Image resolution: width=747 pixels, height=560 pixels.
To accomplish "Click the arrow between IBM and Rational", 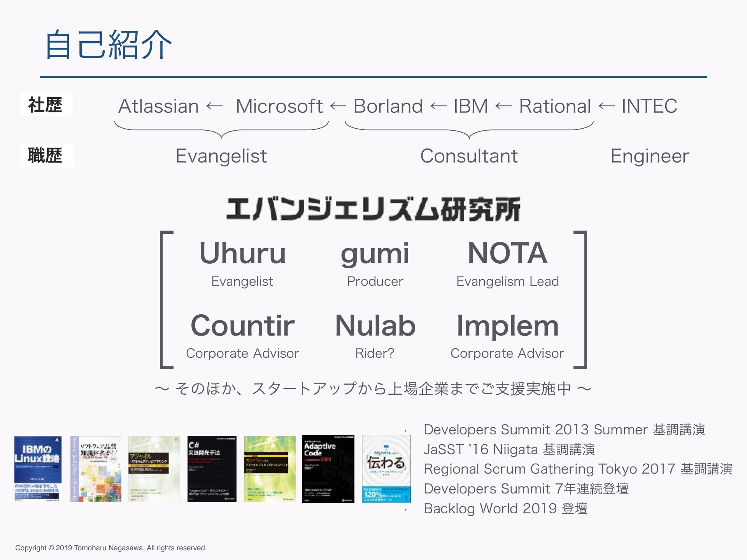I will (503, 106).
